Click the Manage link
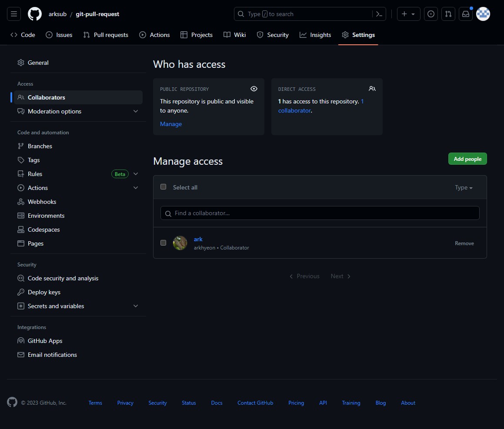 [171, 124]
